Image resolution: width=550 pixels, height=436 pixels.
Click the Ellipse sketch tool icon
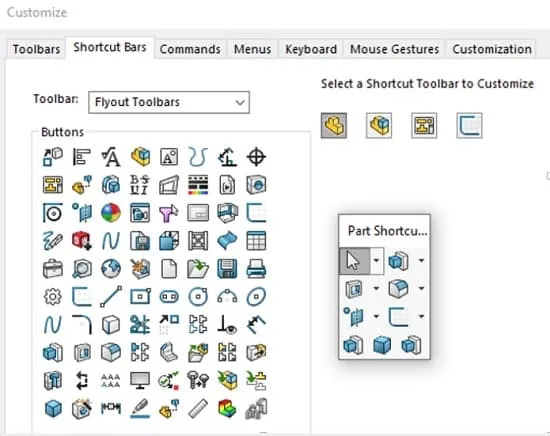point(256,297)
